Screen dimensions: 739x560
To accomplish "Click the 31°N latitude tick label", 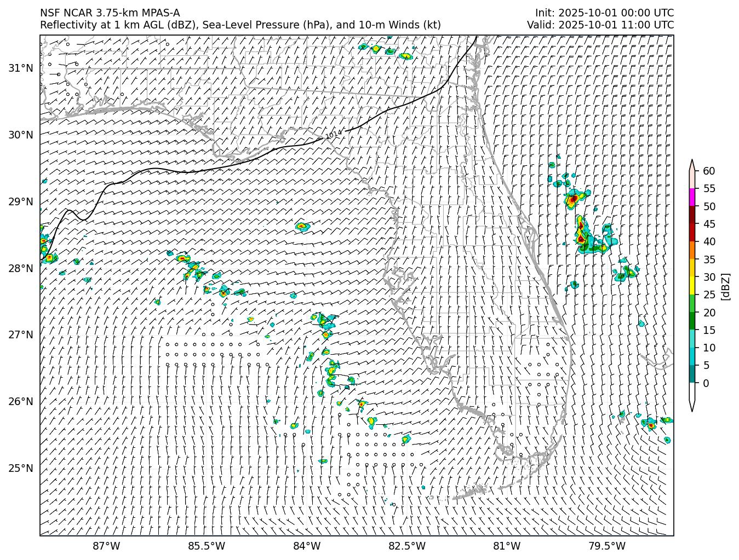I will click(x=20, y=68).
